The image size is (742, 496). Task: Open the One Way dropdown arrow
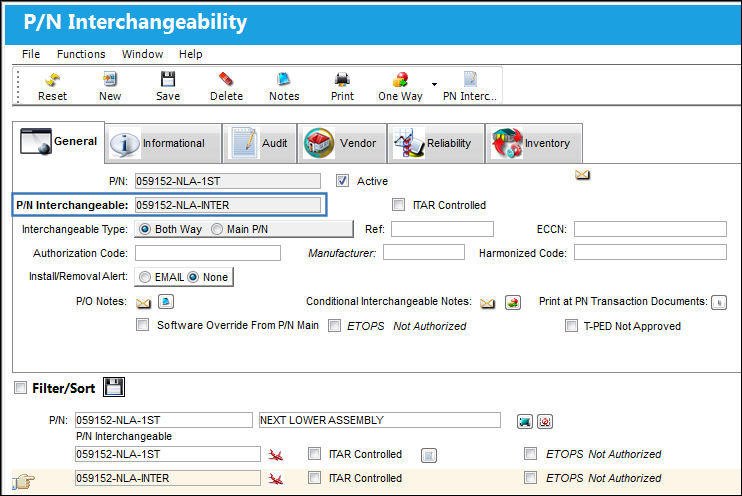pos(434,85)
